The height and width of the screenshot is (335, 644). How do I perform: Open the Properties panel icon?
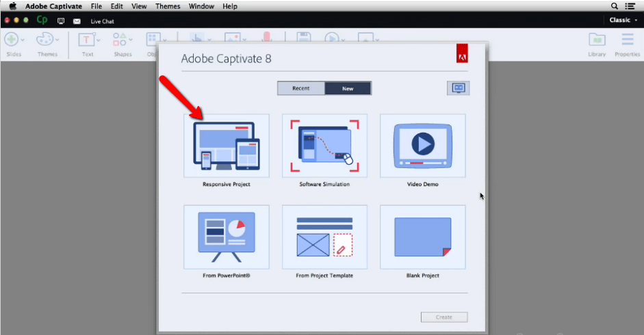[627, 40]
